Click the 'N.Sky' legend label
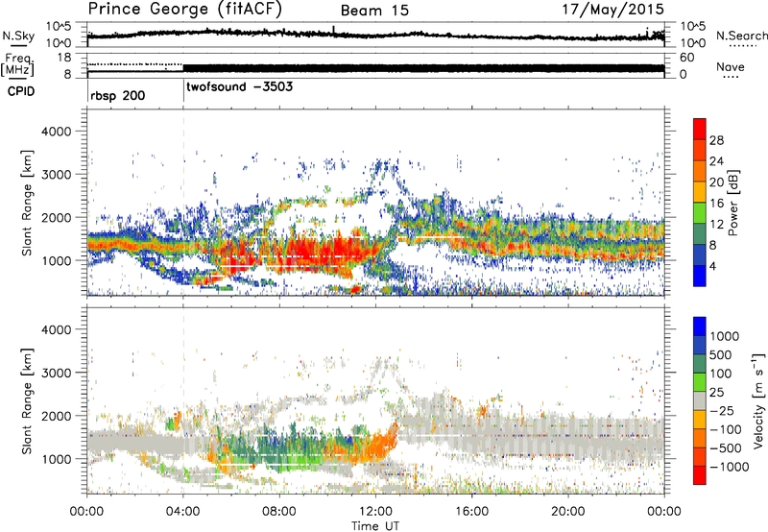Image resolution: width=768 pixels, height=532 pixels. tap(18, 36)
